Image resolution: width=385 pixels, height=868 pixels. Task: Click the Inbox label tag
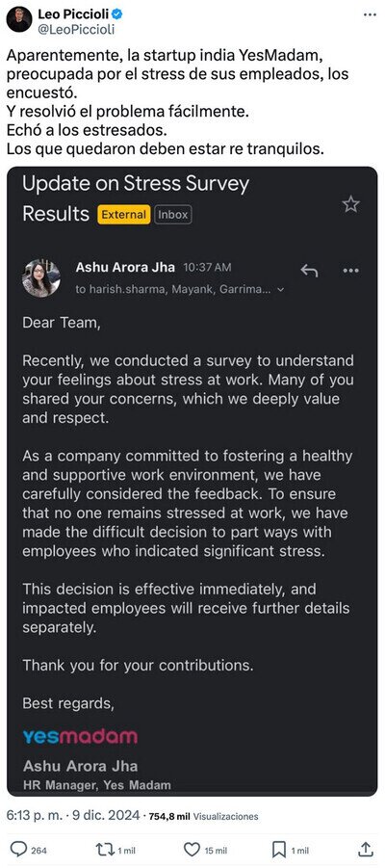pyautogui.click(x=173, y=215)
